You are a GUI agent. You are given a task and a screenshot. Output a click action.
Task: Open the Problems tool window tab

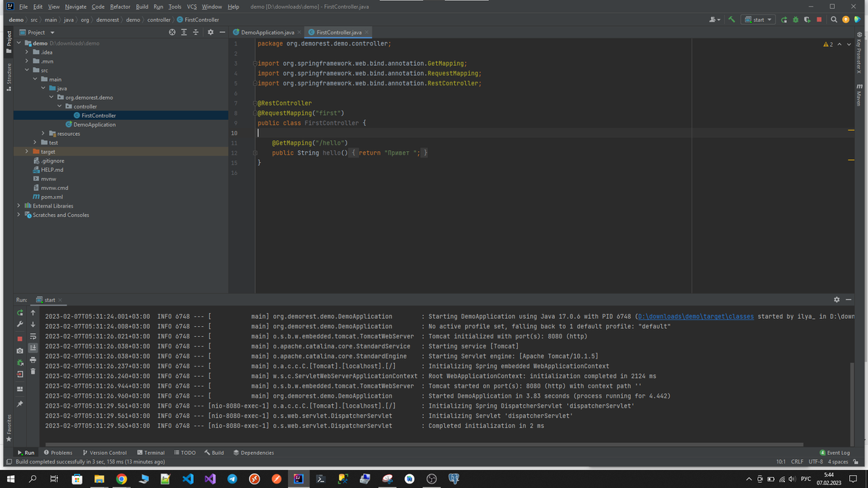pyautogui.click(x=58, y=453)
